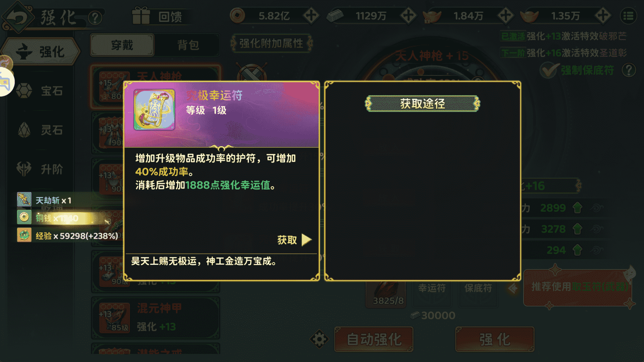Screen dimensions: 644x362
Task: Switch to the 背包 tab
Action: pos(188,45)
